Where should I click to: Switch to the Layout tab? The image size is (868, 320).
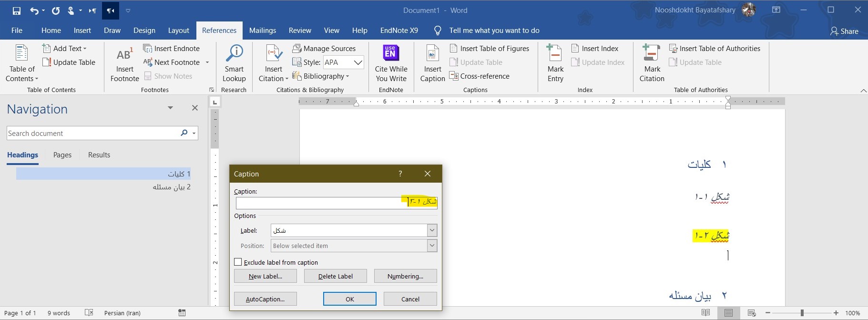[178, 31]
